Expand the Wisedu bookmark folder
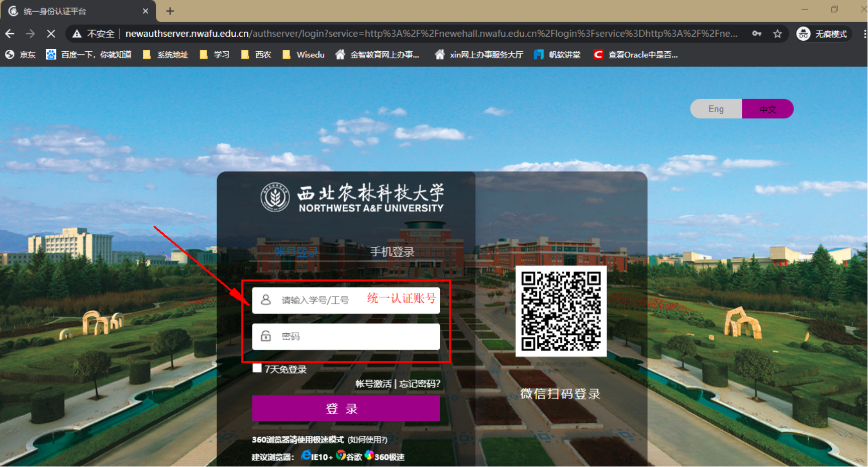Screen dimensions: 868x467 click(x=304, y=54)
